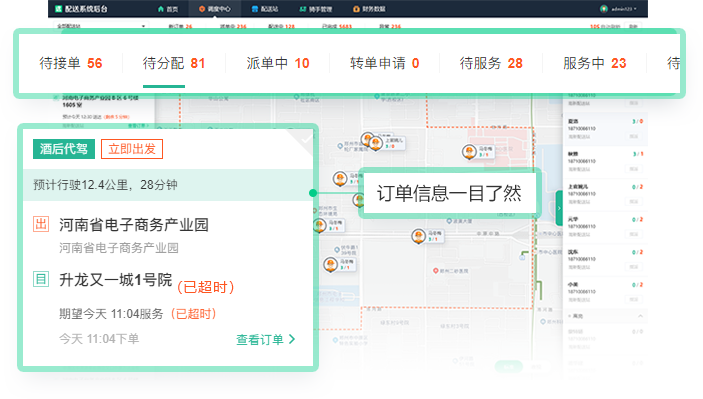Switch to the 派单中 10 tab
Image resolution: width=703 pixels, height=399 pixels.
pos(278,63)
